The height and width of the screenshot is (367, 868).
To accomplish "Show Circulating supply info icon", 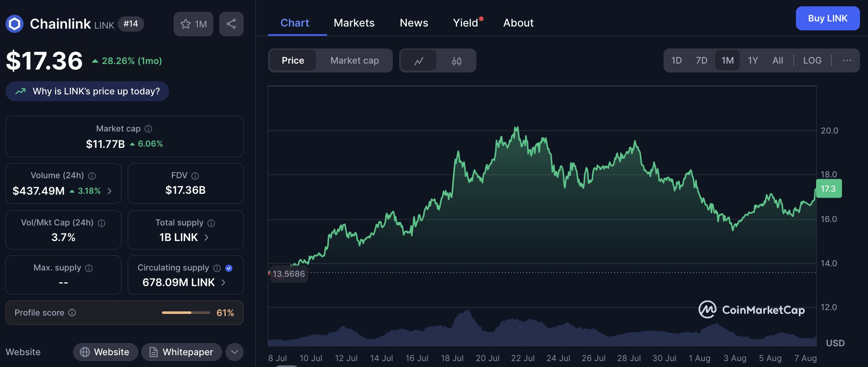I will coord(217,268).
